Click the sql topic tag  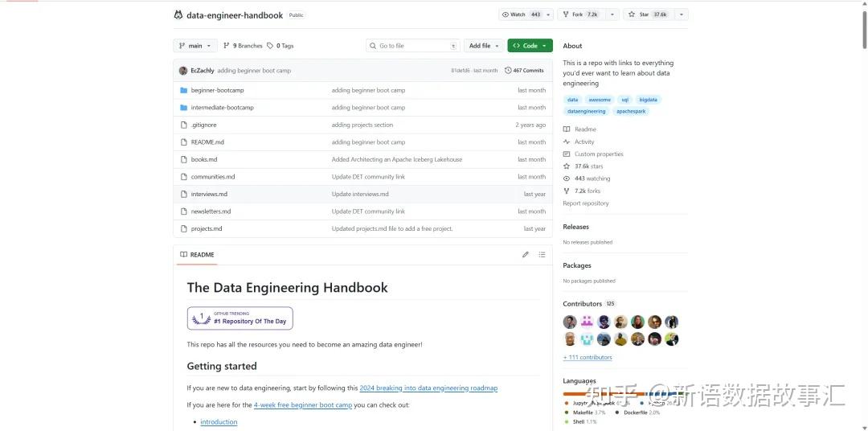(625, 100)
